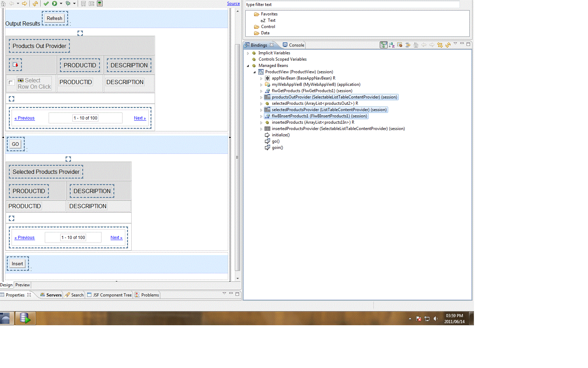
Task: Switch to the Design tab
Action: click(x=6, y=285)
